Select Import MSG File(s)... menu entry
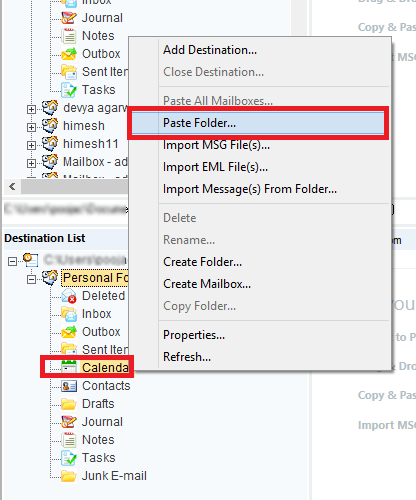Screen dimensions: 416x500 216,145
